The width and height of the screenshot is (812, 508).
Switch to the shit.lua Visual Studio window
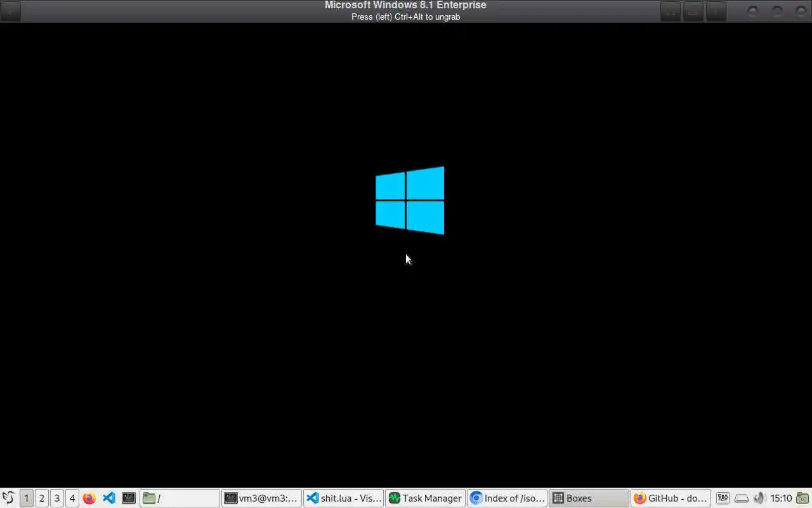point(343,498)
